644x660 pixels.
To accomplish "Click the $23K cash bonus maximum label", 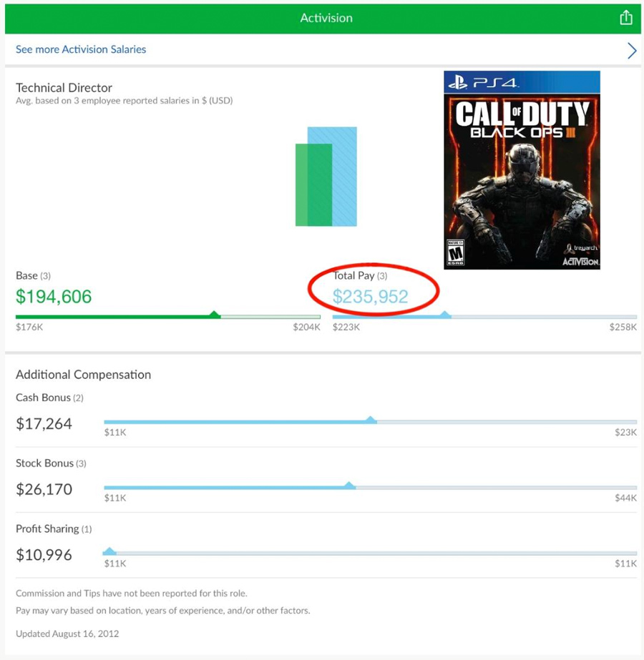I will click(x=625, y=433).
